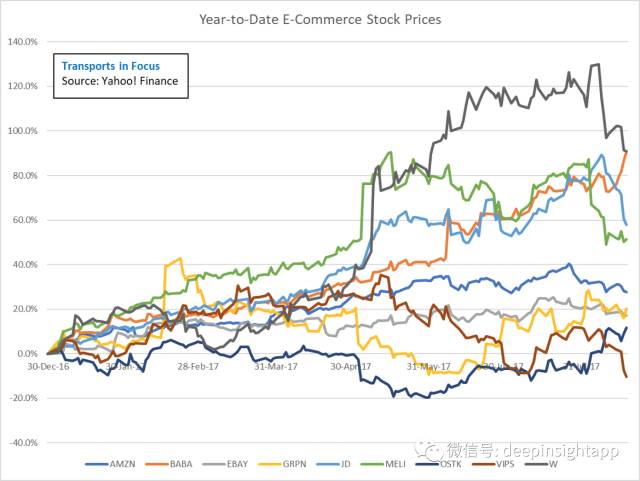Select the JD legend entry
This screenshot has height=481, width=640.
tap(333, 464)
